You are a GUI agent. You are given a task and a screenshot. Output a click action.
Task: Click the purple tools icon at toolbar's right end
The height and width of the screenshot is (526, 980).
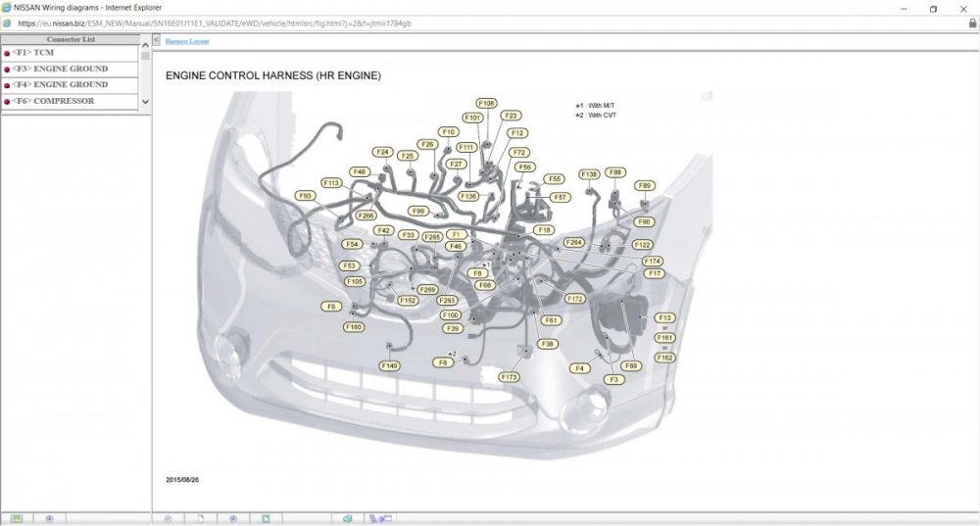[x=380, y=519]
